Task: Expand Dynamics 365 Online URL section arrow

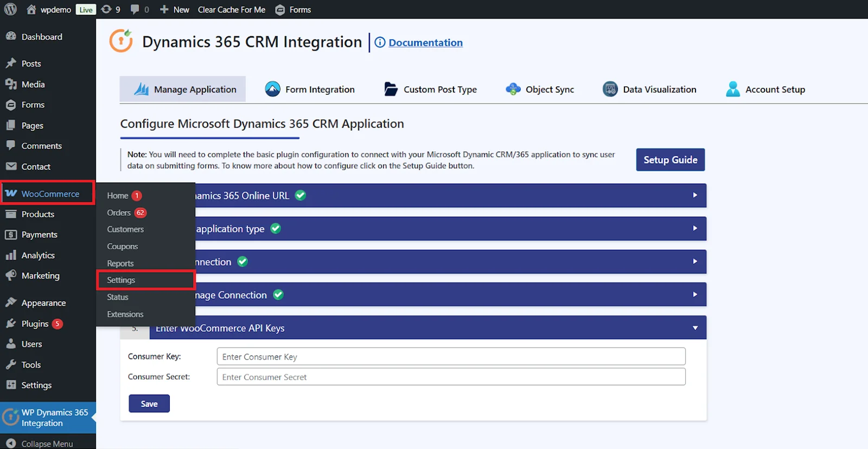Action: 695,195
